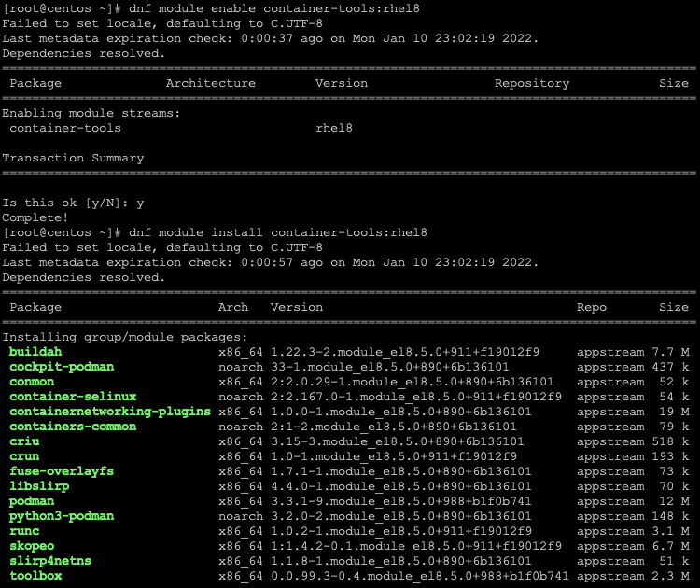Viewport: 700px width, 588px height.
Task: Click the buildah package name
Action: click(x=35, y=352)
